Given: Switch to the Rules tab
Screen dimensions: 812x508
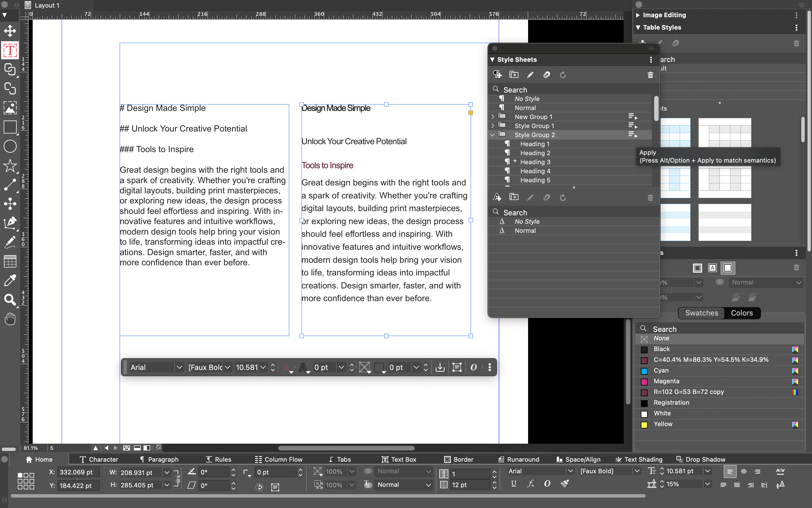Looking at the screenshot, I should pos(219,459).
